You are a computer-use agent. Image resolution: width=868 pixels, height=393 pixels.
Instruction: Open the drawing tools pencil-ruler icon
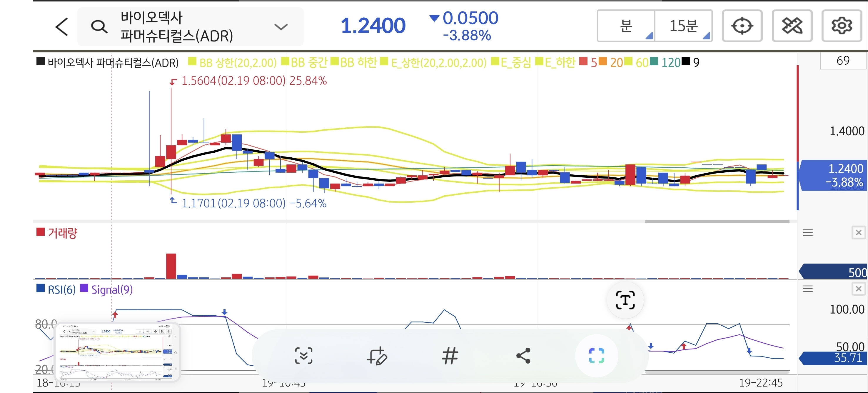click(792, 26)
